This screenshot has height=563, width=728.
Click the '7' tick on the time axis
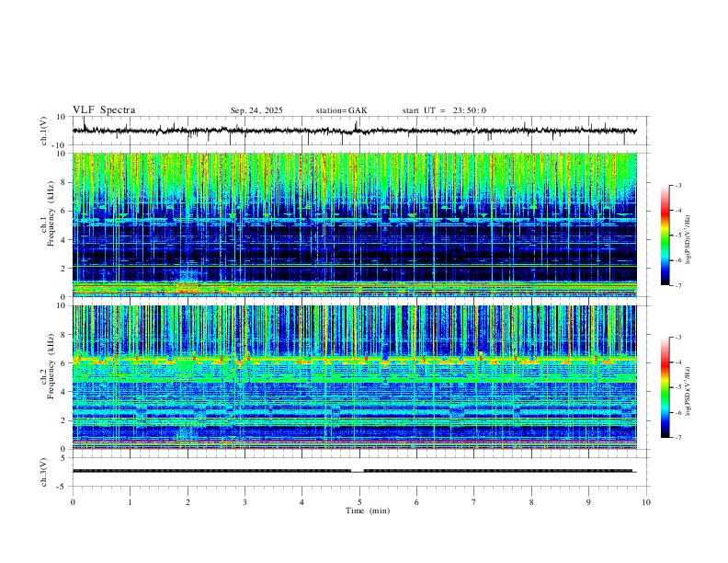[474, 502]
